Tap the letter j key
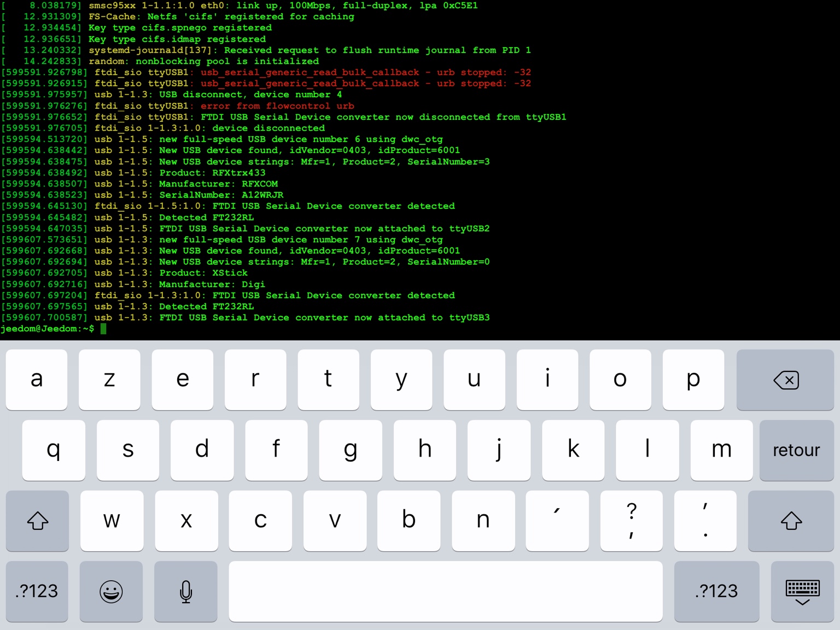 click(x=499, y=450)
